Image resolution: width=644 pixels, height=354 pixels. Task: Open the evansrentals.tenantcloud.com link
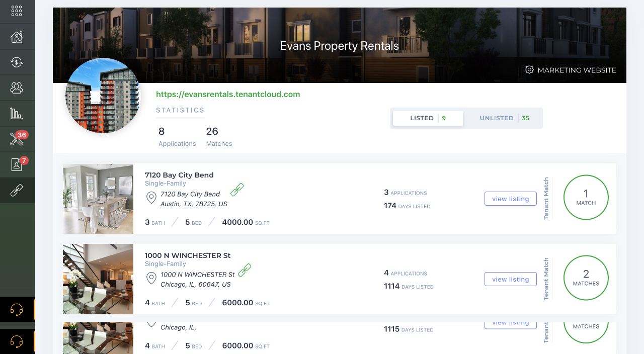click(x=228, y=94)
